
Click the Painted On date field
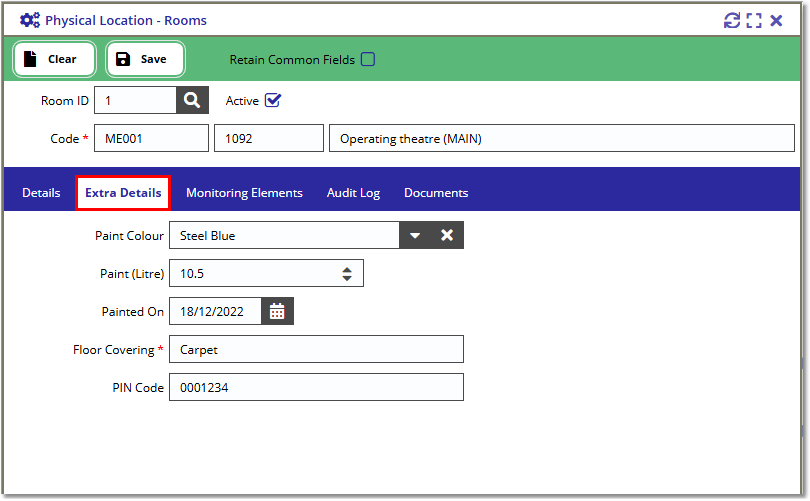pyautogui.click(x=215, y=311)
